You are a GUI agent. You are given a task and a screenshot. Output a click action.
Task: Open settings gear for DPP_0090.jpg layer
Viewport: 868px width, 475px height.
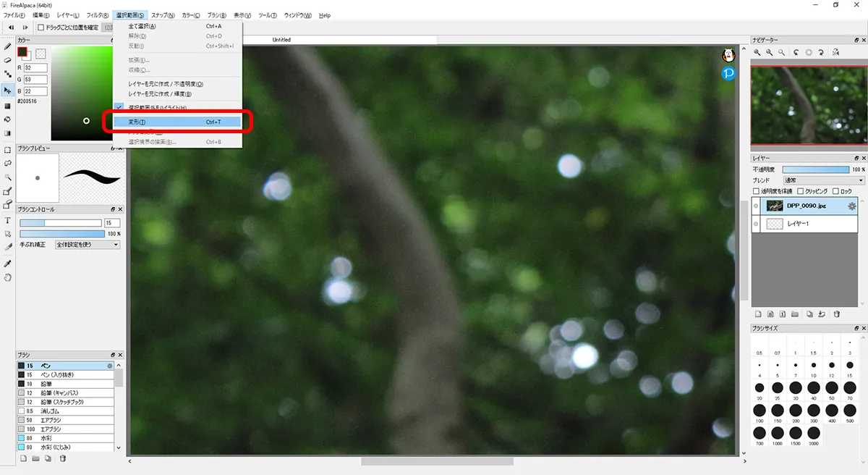(x=852, y=206)
